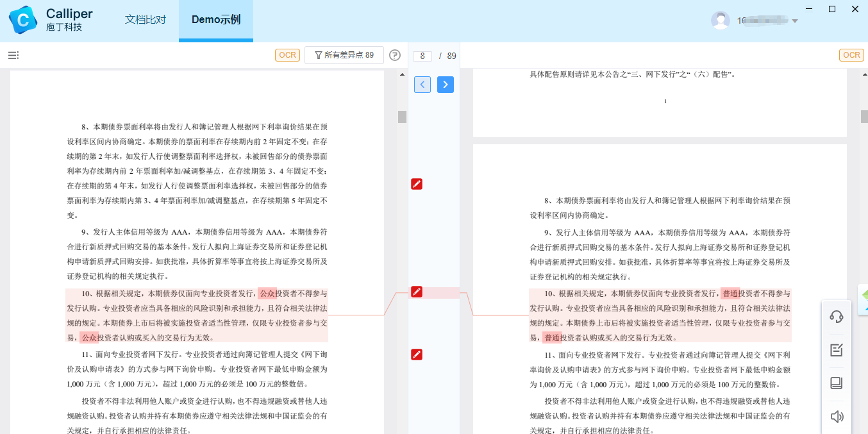Viewport: 868px width, 434px height.
Task: Open the feedback note icon
Action: coord(837,350)
